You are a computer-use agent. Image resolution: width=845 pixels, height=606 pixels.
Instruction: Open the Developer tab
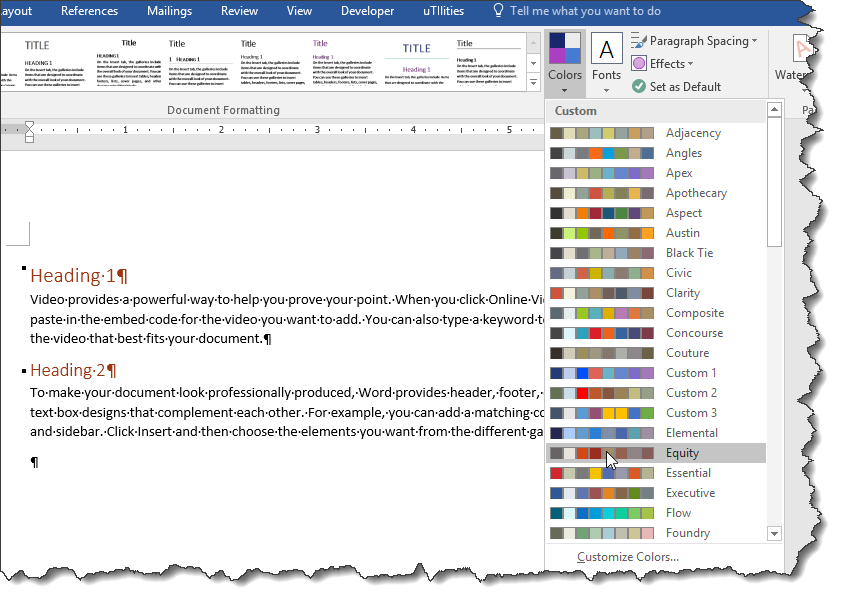[x=368, y=11]
